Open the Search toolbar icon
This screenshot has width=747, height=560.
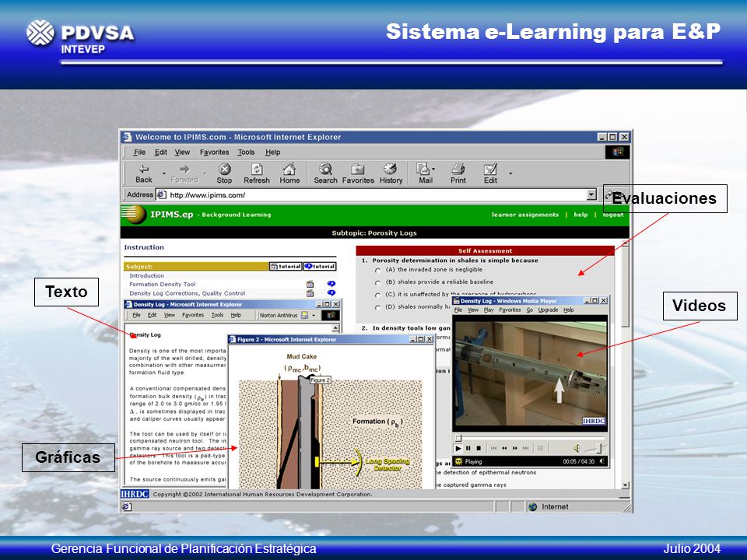pos(325,173)
